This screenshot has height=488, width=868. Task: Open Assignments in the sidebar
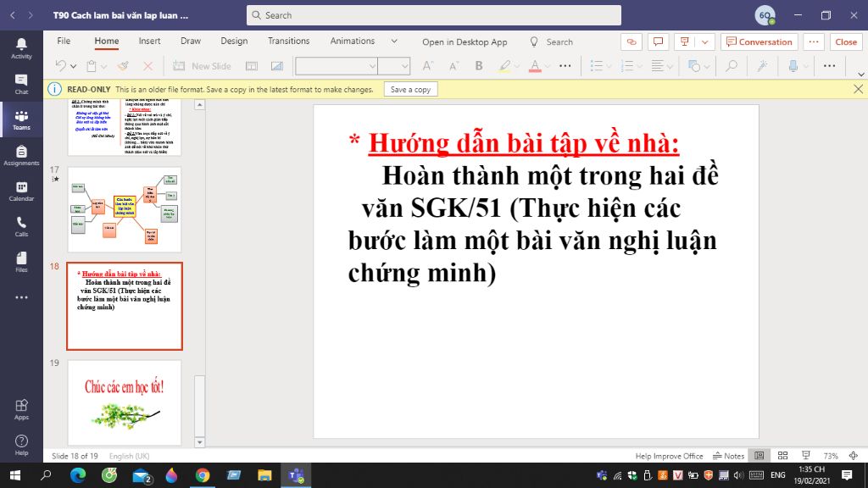click(21, 156)
